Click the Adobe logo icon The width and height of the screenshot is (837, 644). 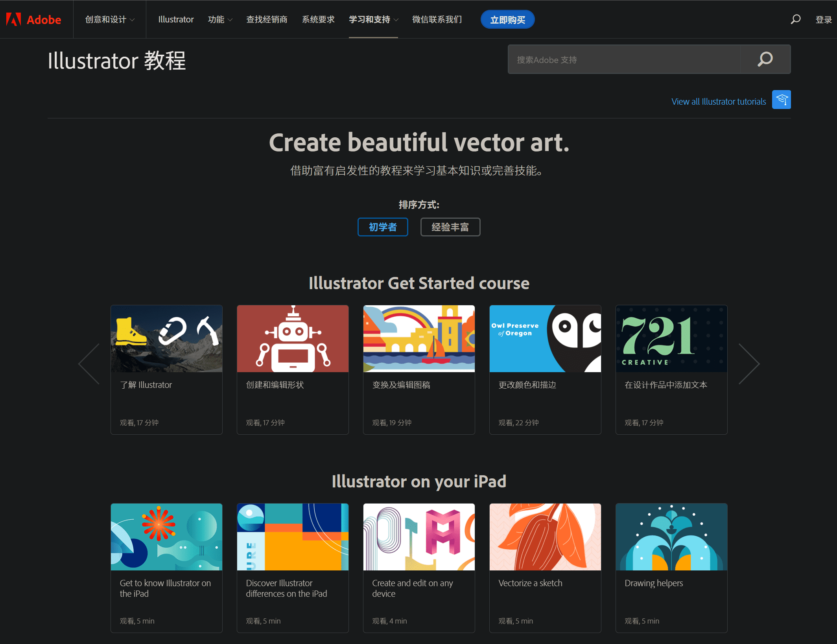tap(14, 19)
